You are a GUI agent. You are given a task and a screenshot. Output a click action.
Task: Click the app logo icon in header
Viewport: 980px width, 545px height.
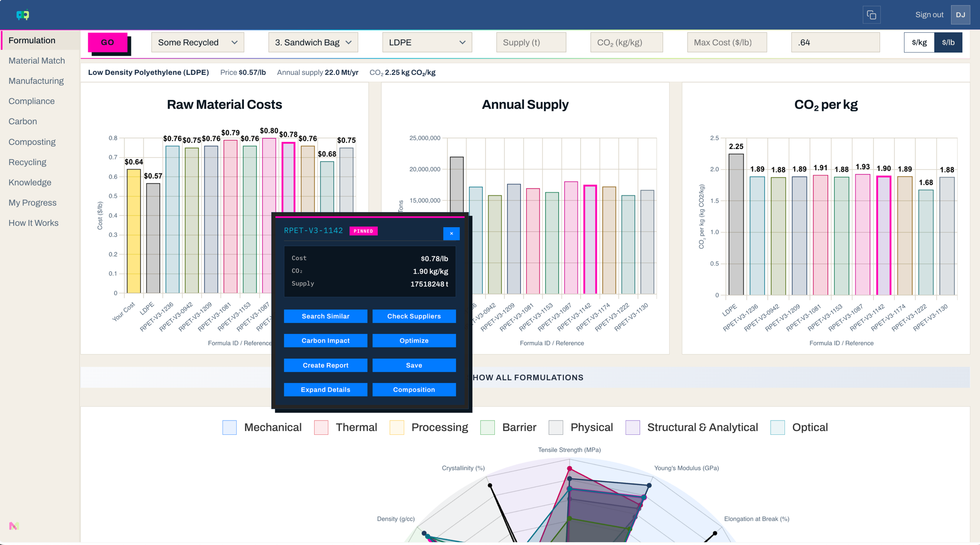(x=23, y=15)
